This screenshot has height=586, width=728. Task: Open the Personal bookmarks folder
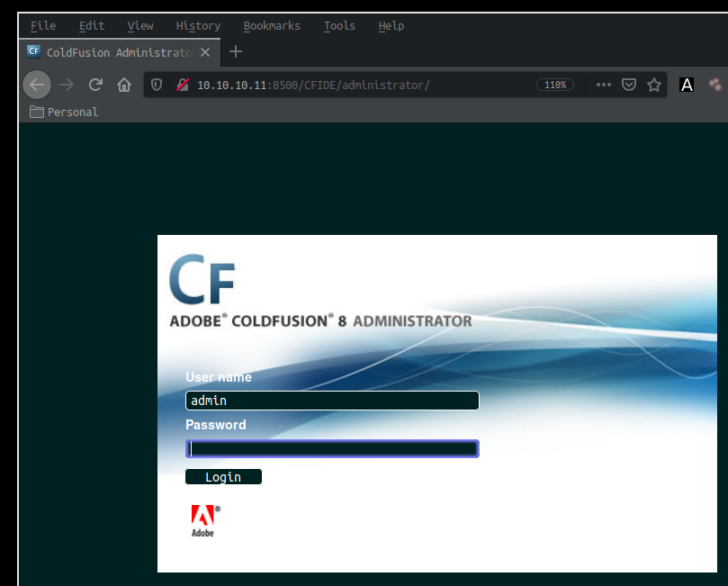click(x=64, y=112)
